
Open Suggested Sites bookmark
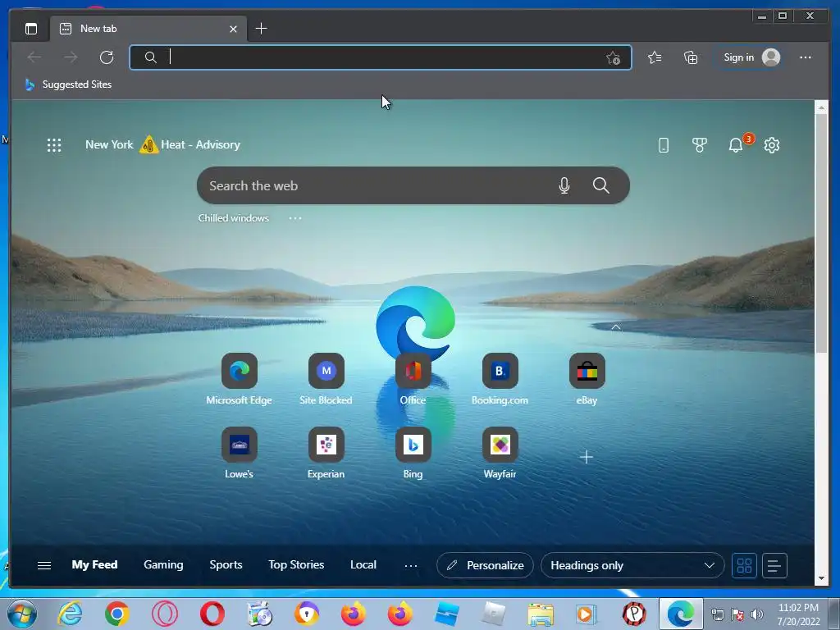point(69,84)
